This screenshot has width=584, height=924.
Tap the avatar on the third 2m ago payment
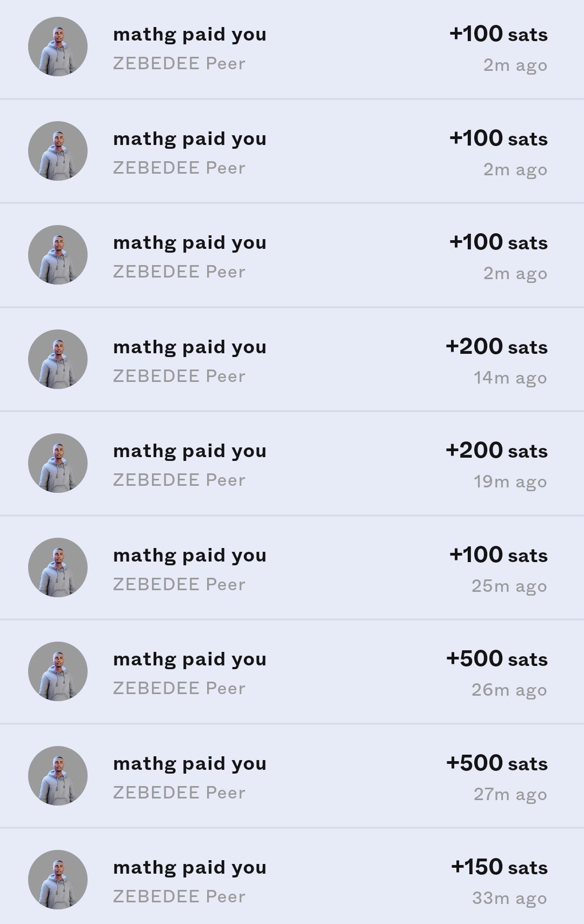(58, 255)
